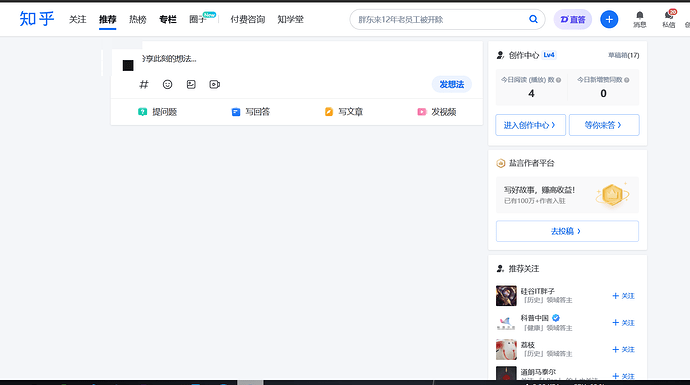
Task: Open the emoji picker smiley icon
Action: point(167,84)
